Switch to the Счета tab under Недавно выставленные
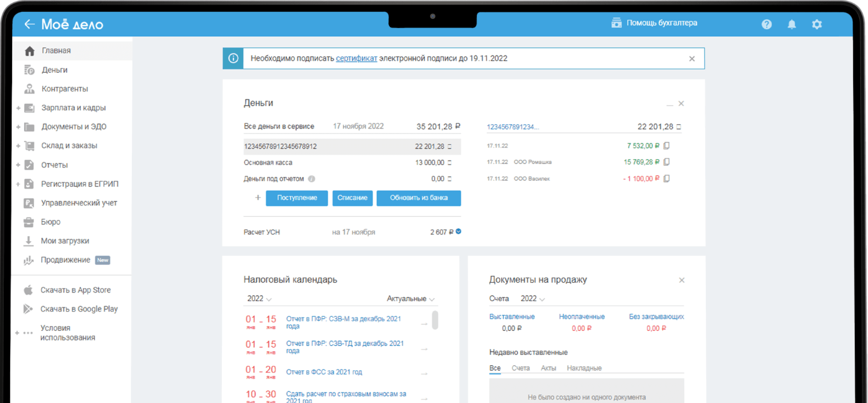 pyautogui.click(x=520, y=368)
